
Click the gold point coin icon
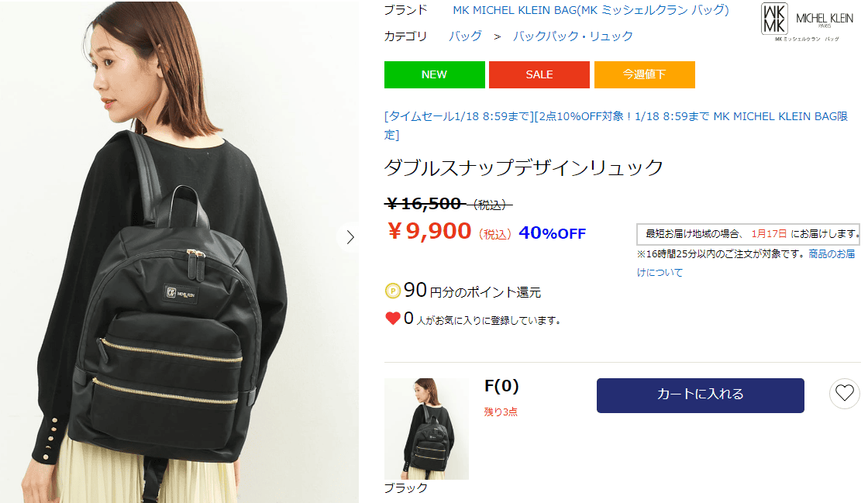pos(392,291)
